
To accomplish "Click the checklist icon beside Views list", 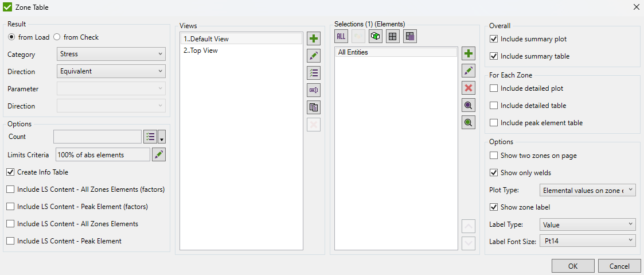I will 314,73.
